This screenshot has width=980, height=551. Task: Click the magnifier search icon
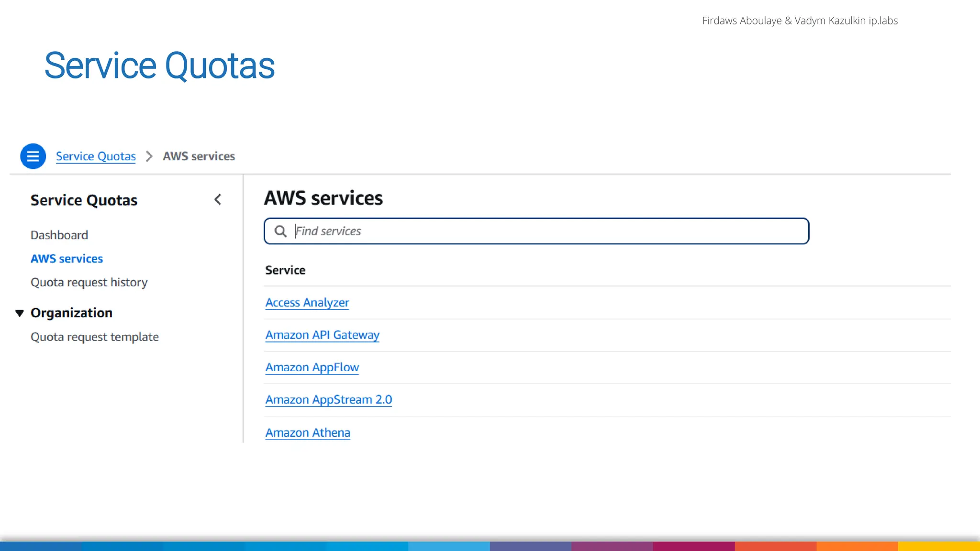pyautogui.click(x=280, y=231)
